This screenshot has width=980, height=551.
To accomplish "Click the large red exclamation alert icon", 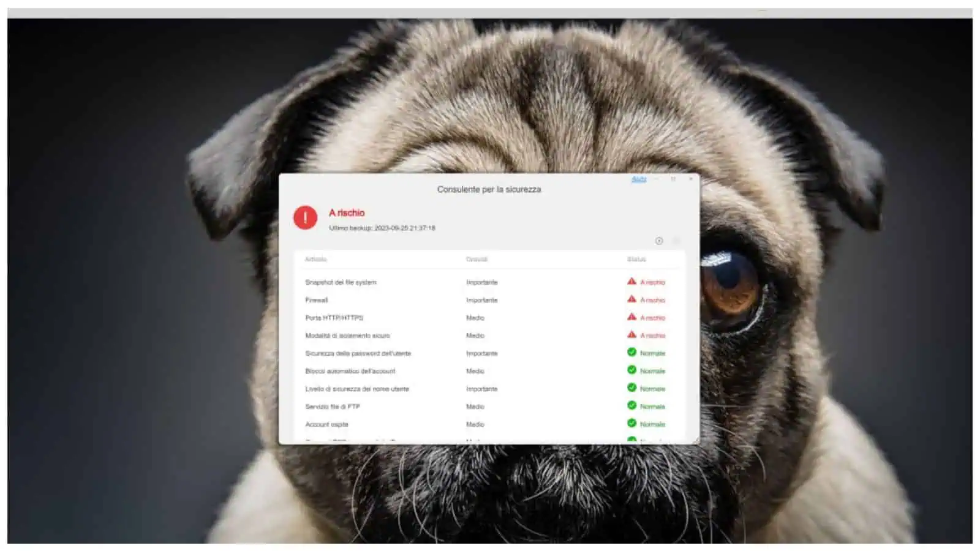I will tap(305, 217).
